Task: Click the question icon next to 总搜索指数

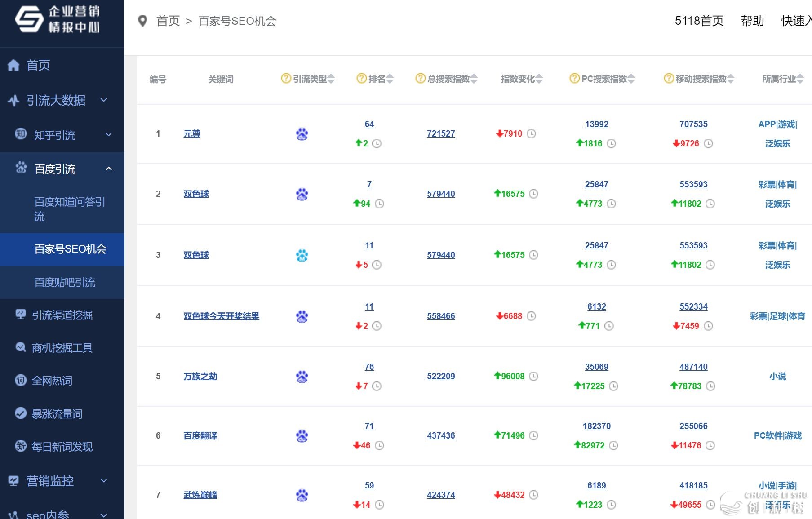Action: point(420,79)
